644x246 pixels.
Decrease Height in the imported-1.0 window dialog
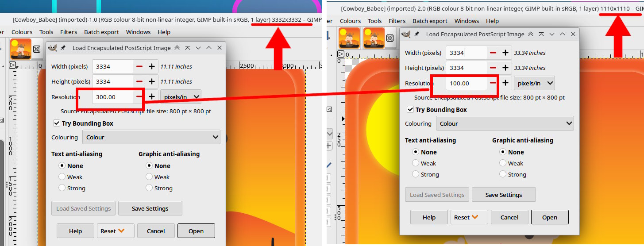point(139,81)
